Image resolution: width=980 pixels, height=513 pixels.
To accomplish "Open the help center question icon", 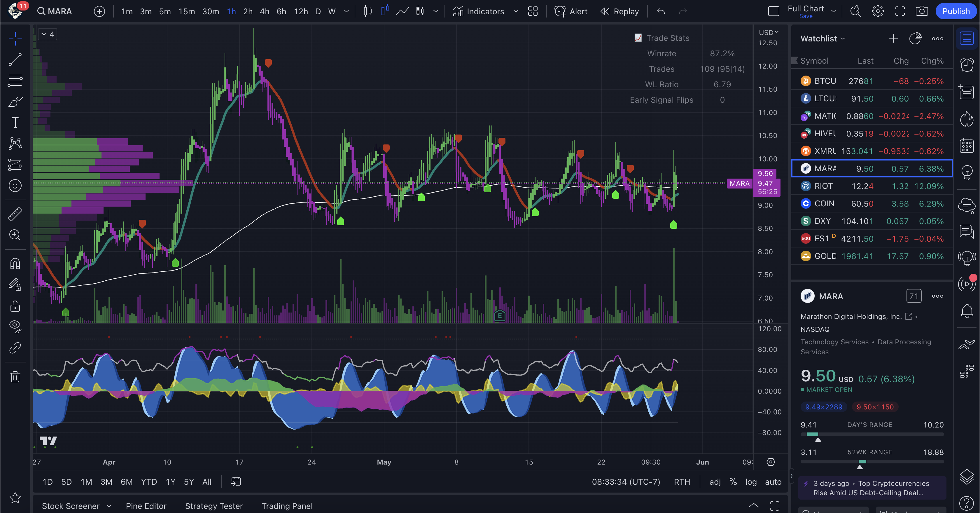I will click(x=967, y=503).
